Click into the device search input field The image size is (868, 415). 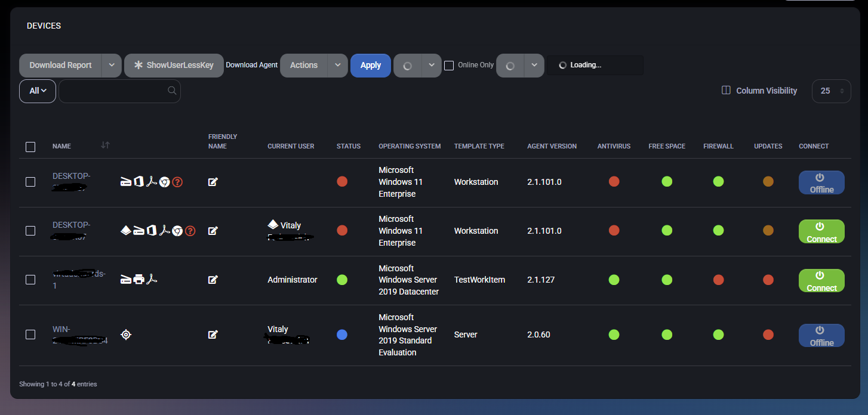click(119, 91)
